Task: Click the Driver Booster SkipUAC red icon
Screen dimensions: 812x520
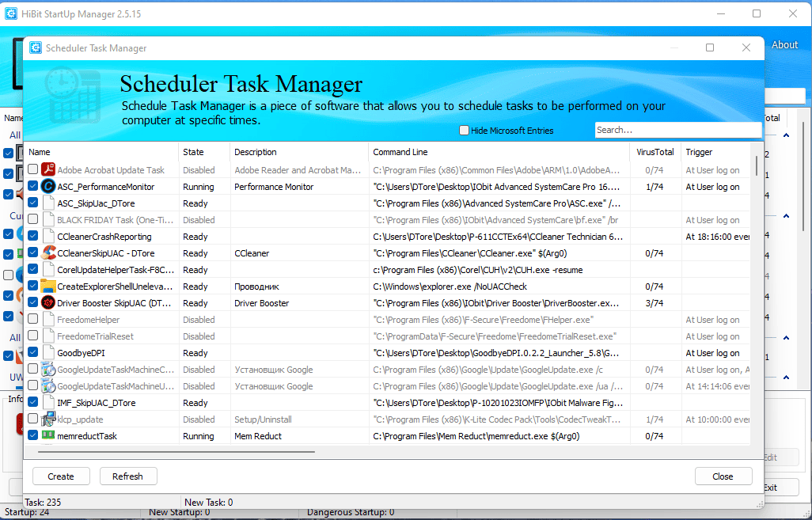Action: [48, 302]
